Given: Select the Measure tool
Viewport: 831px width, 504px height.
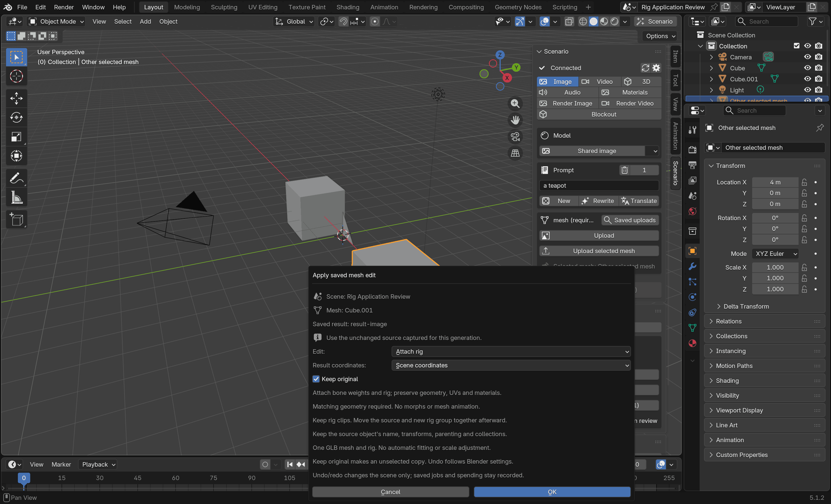Looking at the screenshot, I should tap(16, 198).
